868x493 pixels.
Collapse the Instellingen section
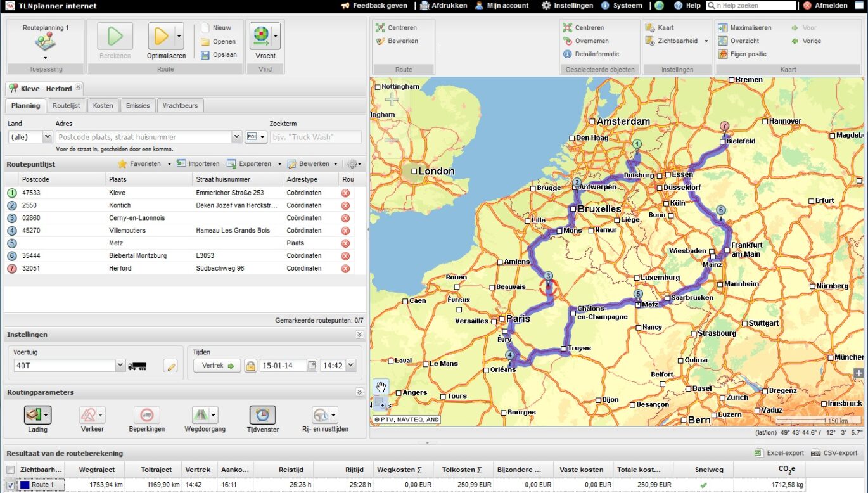(x=359, y=335)
